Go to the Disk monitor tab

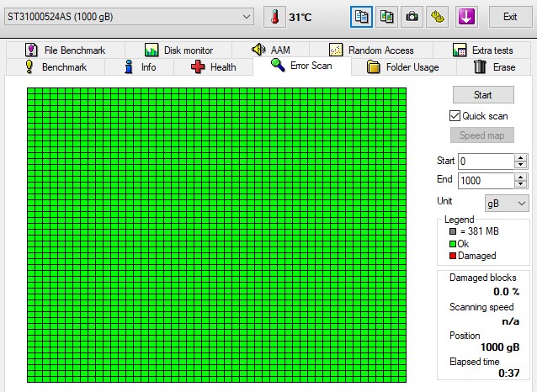[x=178, y=50]
